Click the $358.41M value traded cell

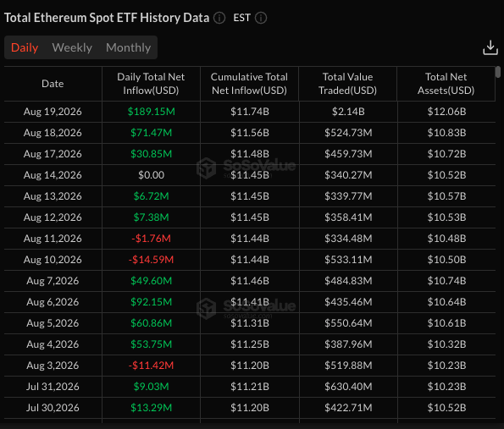[348, 217]
